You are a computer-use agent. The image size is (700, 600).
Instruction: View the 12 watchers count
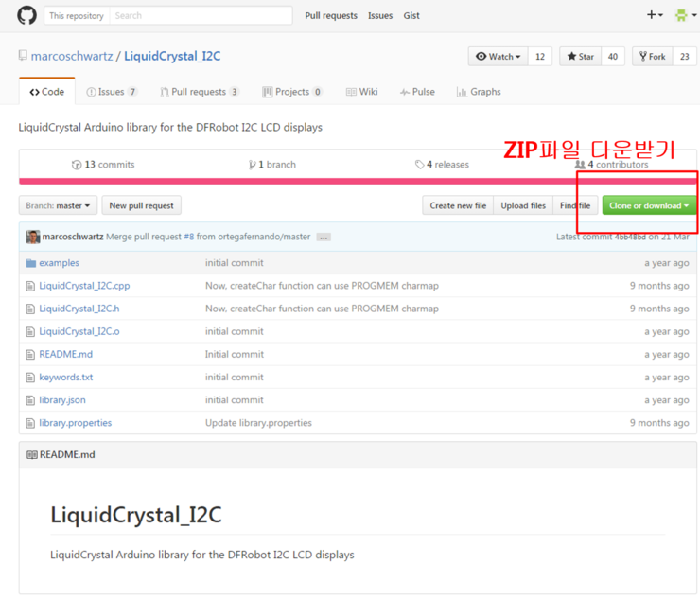[x=540, y=57]
